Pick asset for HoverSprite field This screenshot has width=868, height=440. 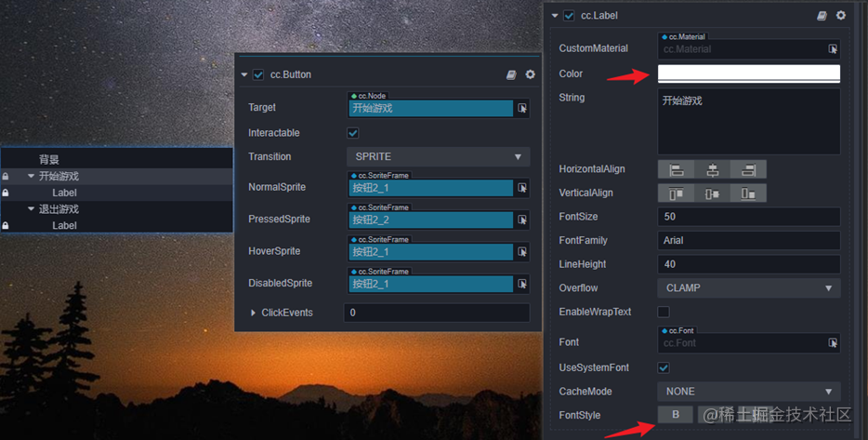pos(522,251)
